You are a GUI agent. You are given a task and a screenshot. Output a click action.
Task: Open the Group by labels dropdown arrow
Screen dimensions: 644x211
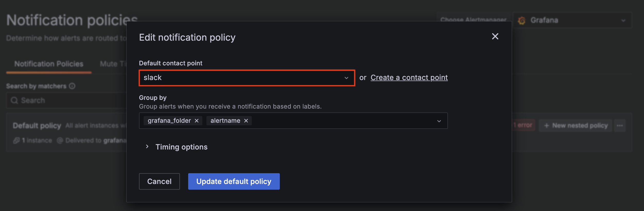click(x=439, y=121)
